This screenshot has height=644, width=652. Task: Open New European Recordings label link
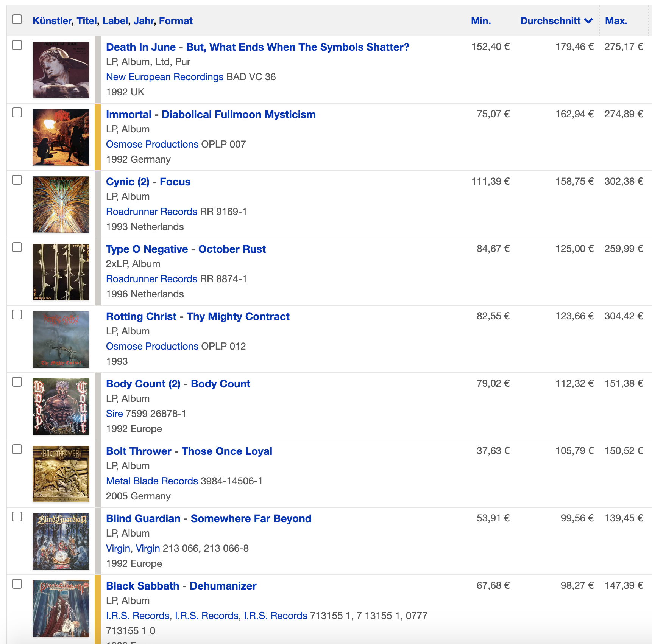(x=165, y=77)
